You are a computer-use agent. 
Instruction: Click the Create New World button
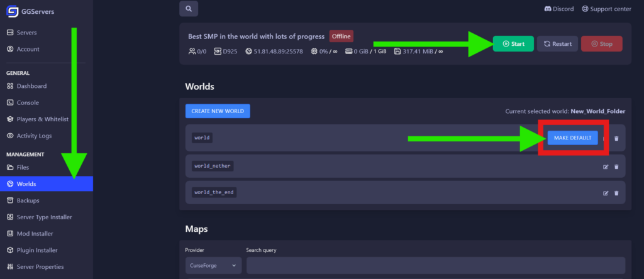pyautogui.click(x=218, y=111)
